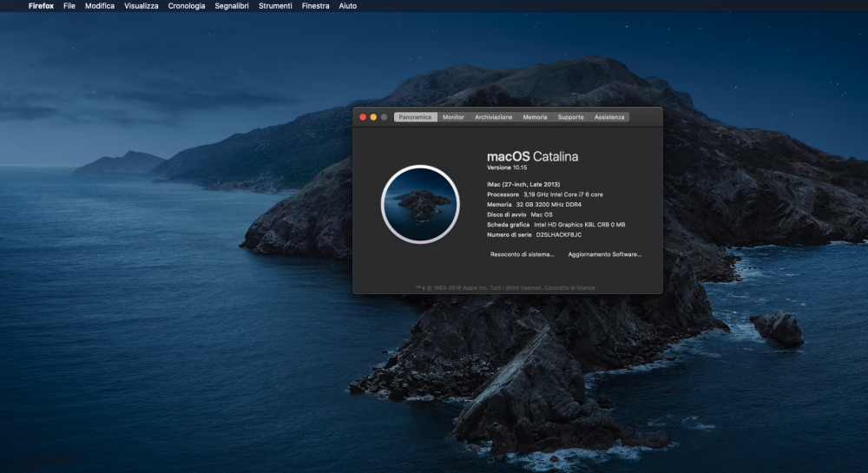
Task: Open the File menu
Action: [69, 6]
